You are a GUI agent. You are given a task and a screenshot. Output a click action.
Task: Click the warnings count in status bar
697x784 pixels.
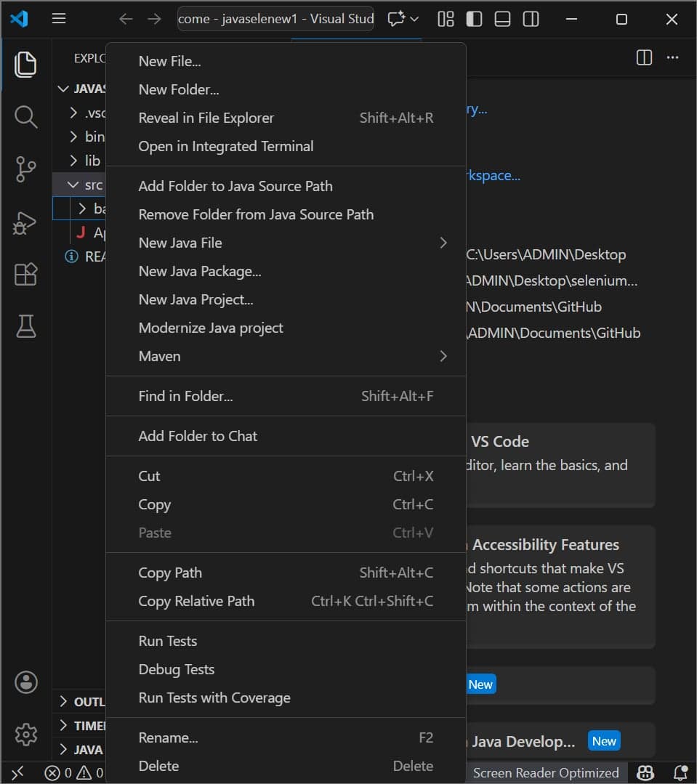(90, 773)
